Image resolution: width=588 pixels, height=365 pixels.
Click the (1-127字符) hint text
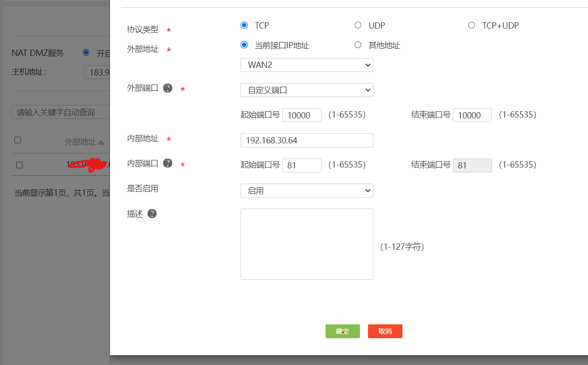pos(402,247)
